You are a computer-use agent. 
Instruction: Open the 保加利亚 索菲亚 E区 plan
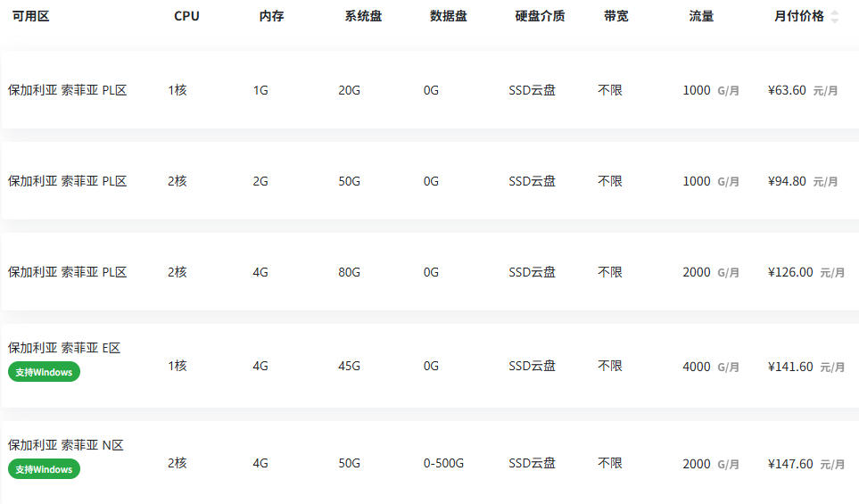click(64, 348)
